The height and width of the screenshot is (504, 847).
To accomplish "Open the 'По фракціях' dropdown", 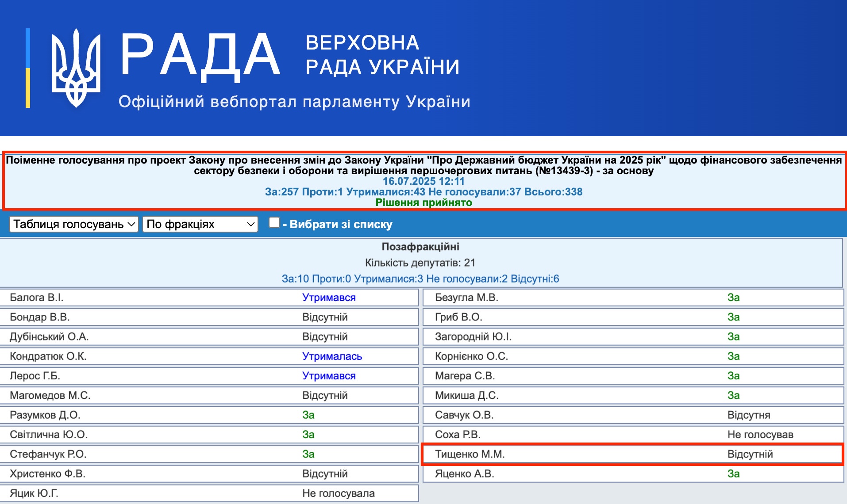I will coord(200,224).
